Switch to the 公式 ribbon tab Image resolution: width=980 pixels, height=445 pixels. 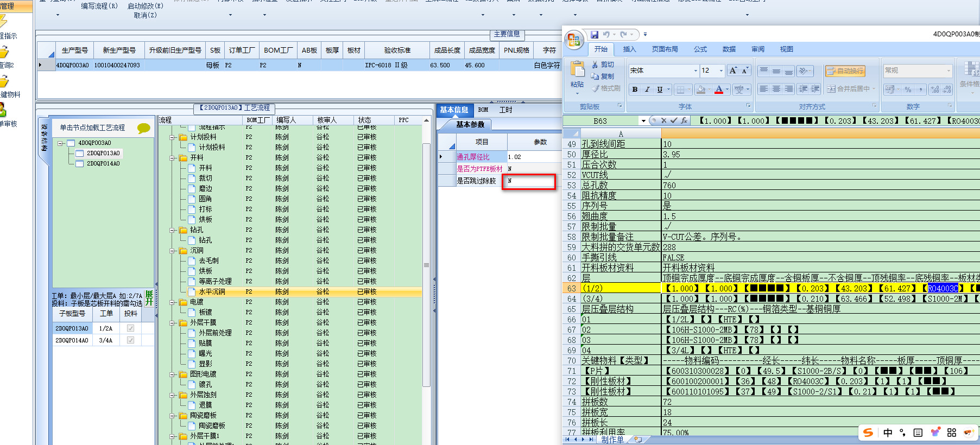(700, 49)
